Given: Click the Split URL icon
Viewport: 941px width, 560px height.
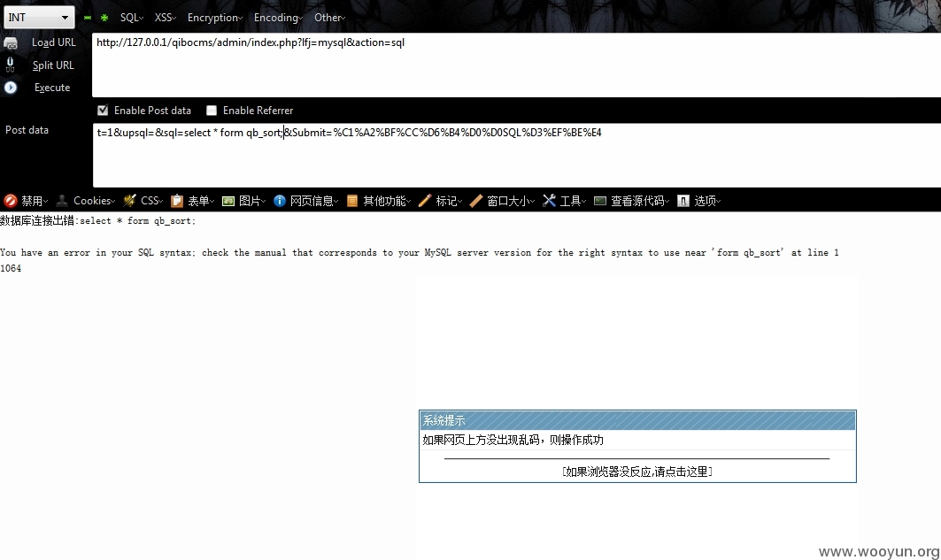Looking at the screenshot, I should coord(11,65).
